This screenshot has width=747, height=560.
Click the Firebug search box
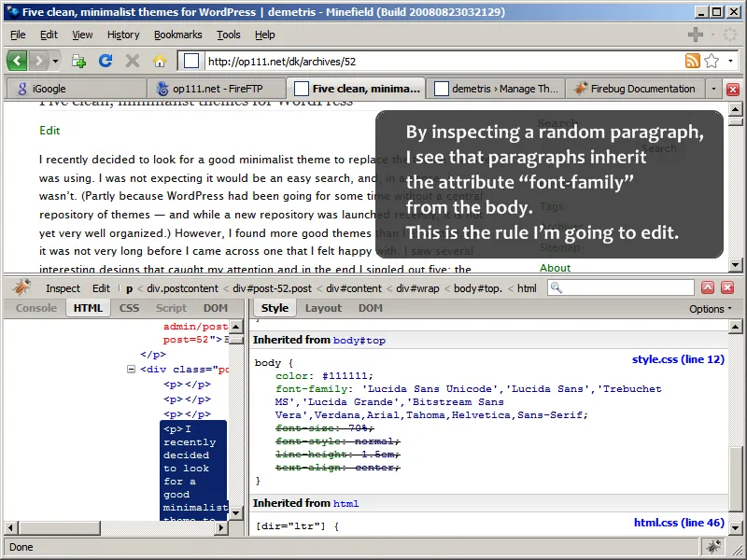pyautogui.click(x=621, y=287)
